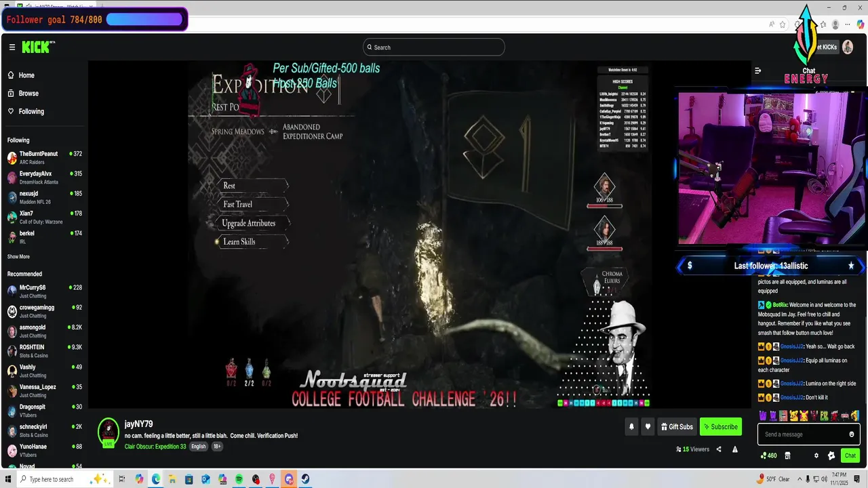Click the English language tag

199,447
